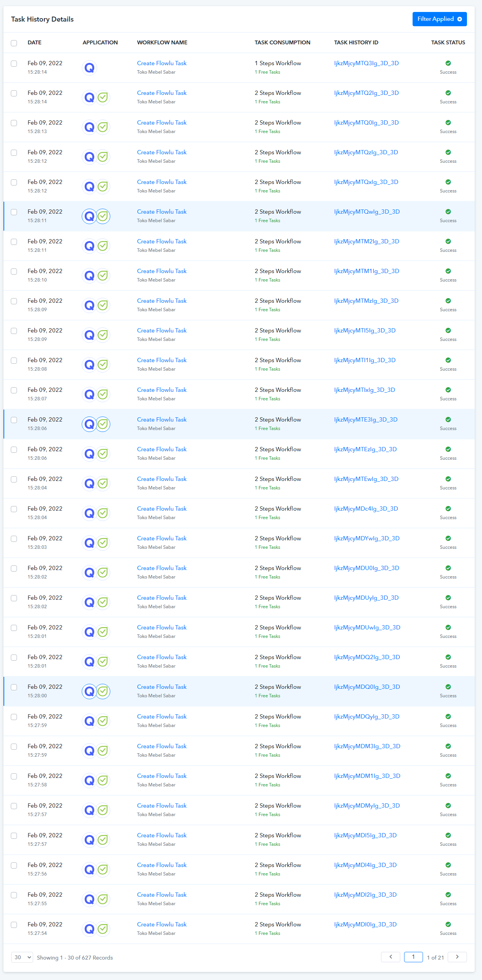Click the Filter Applied button
Viewport: 482px width, 980px height.
click(435, 19)
